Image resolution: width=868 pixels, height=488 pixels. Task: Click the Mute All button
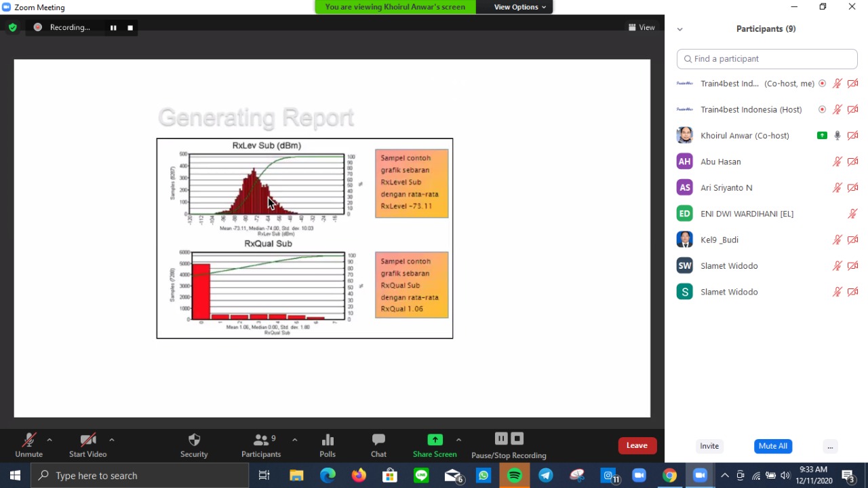click(x=772, y=446)
